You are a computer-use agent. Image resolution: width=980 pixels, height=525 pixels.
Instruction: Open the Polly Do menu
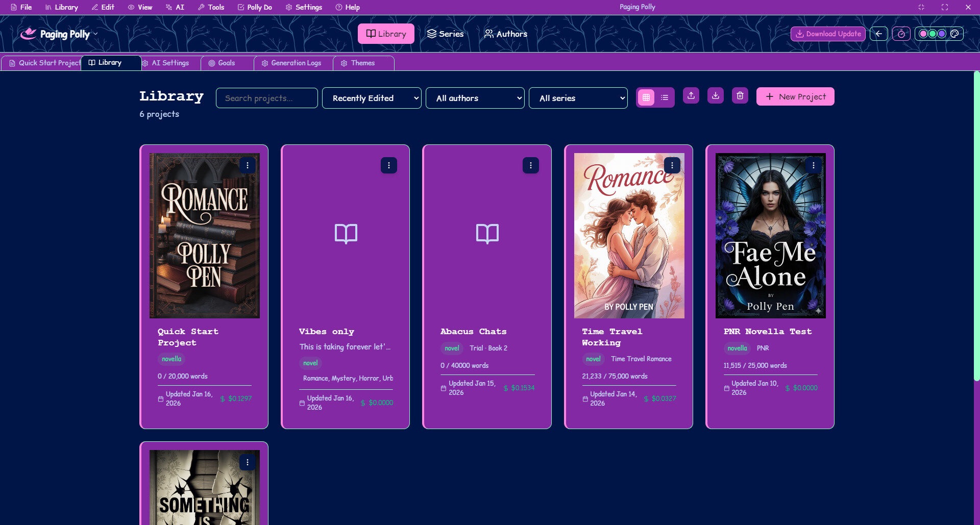[255, 7]
